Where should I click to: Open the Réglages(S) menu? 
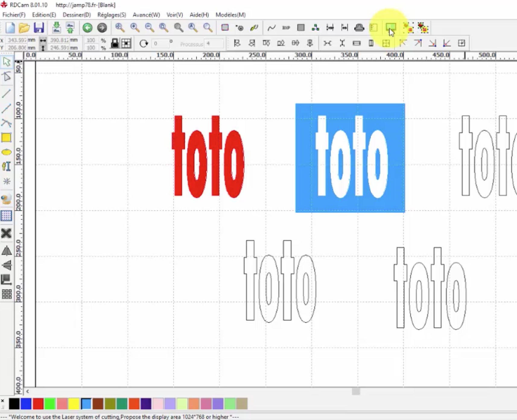click(112, 15)
